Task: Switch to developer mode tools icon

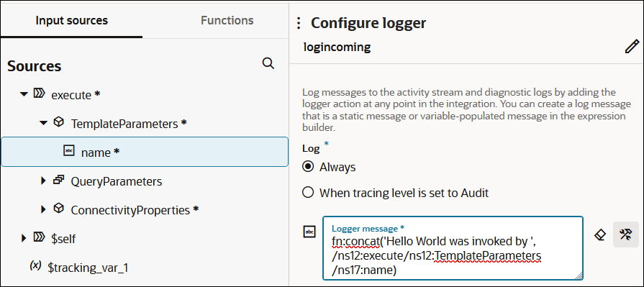Action: 626,234
